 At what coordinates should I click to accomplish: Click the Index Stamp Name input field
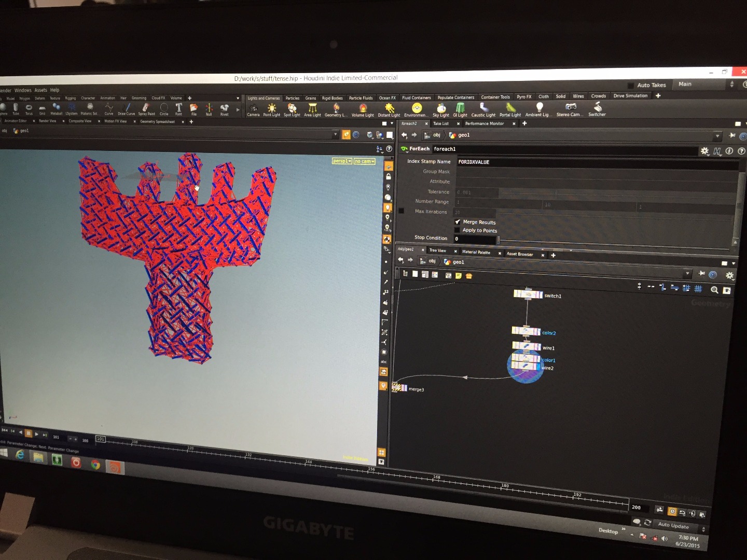pos(597,163)
